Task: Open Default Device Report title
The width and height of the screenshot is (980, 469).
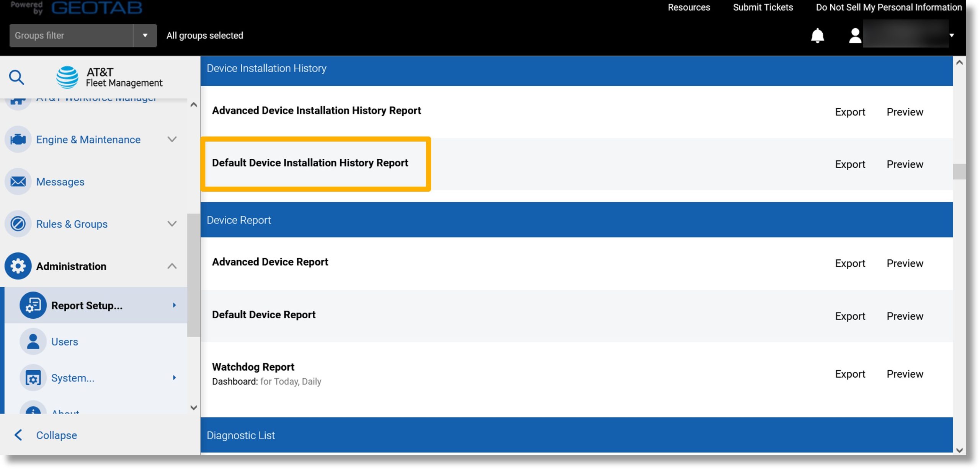Action: pos(264,314)
